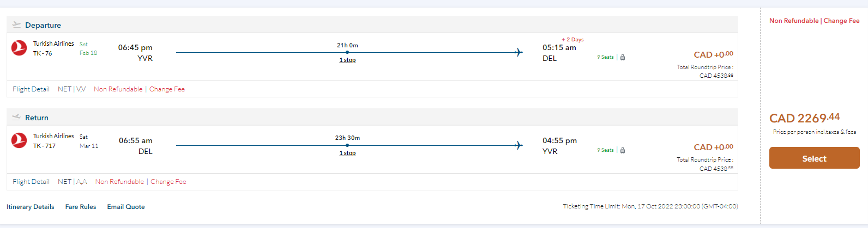Image resolution: width=868 pixels, height=228 pixels.
Task: Click the departure takeoff plane icon
Action: coord(16,24)
